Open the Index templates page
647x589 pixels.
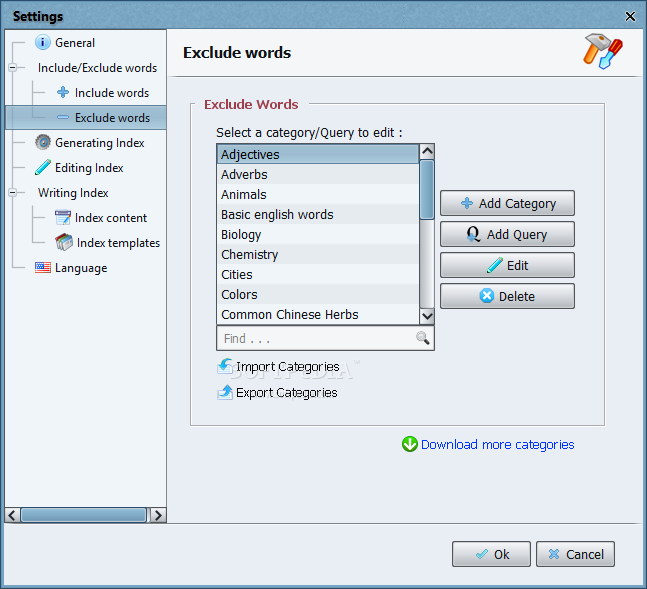118,243
